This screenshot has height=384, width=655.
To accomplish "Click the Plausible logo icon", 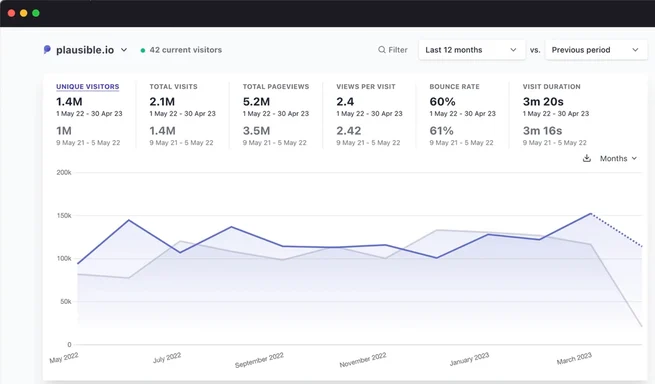I will tap(47, 50).
